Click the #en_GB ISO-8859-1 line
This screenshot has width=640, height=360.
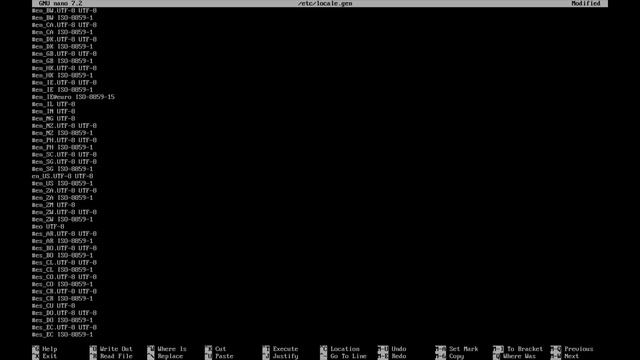tap(62, 61)
